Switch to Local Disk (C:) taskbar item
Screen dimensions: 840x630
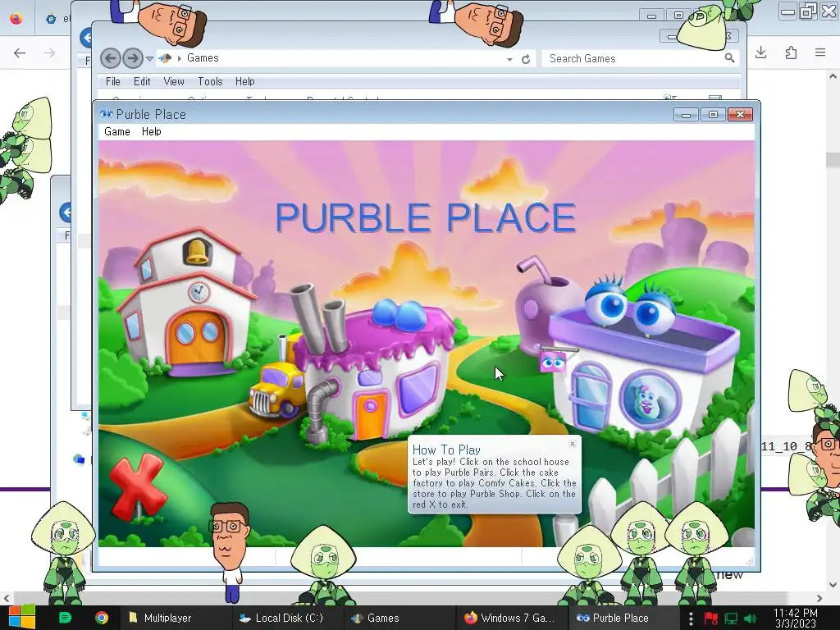point(286,618)
